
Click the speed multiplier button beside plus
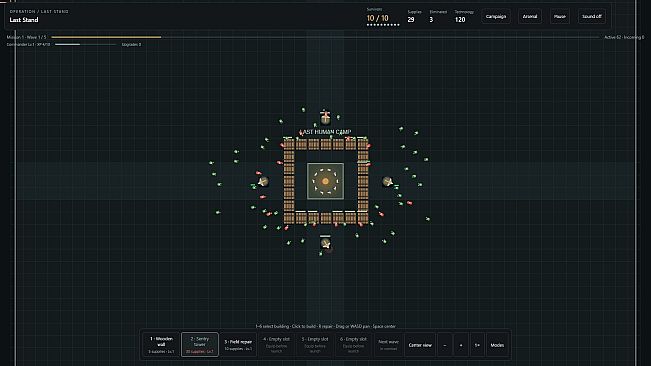click(x=477, y=345)
